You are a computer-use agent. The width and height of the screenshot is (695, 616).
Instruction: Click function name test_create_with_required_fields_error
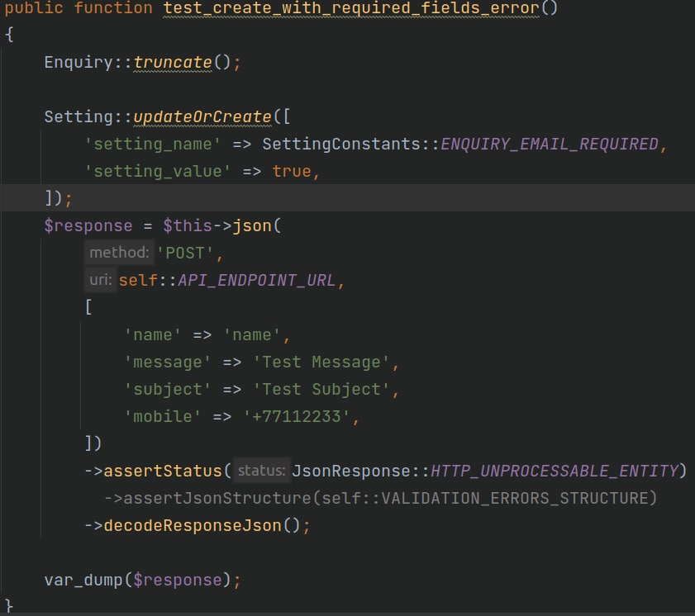(x=351, y=8)
